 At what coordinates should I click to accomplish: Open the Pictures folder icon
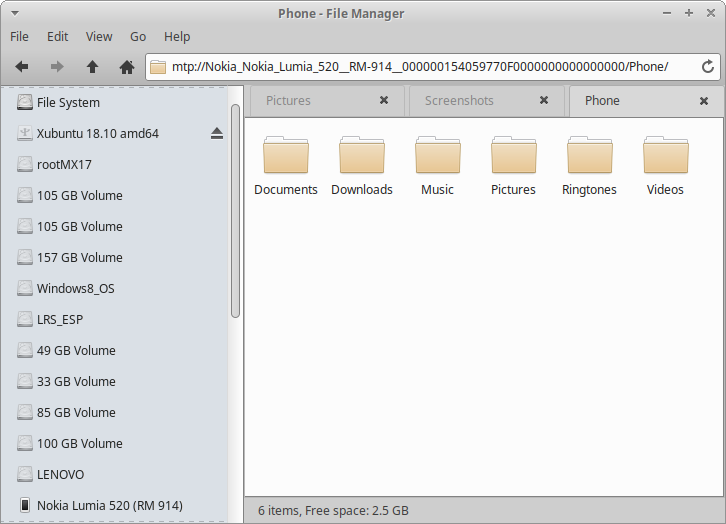click(x=513, y=155)
